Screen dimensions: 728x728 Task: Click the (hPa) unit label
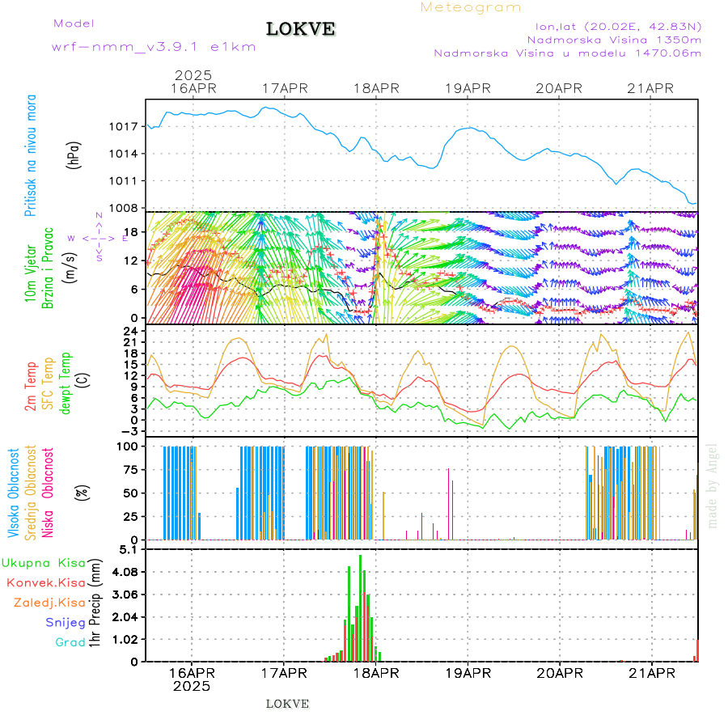74,155
